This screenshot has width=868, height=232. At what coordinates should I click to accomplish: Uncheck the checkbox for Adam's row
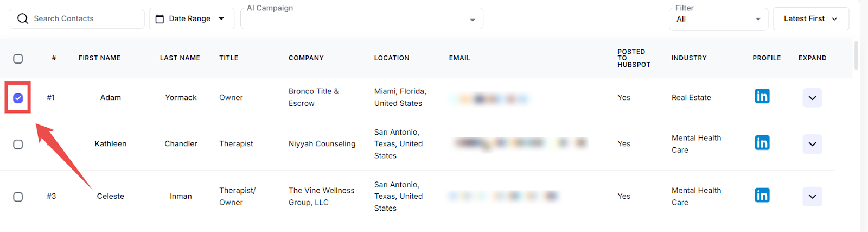(x=18, y=98)
